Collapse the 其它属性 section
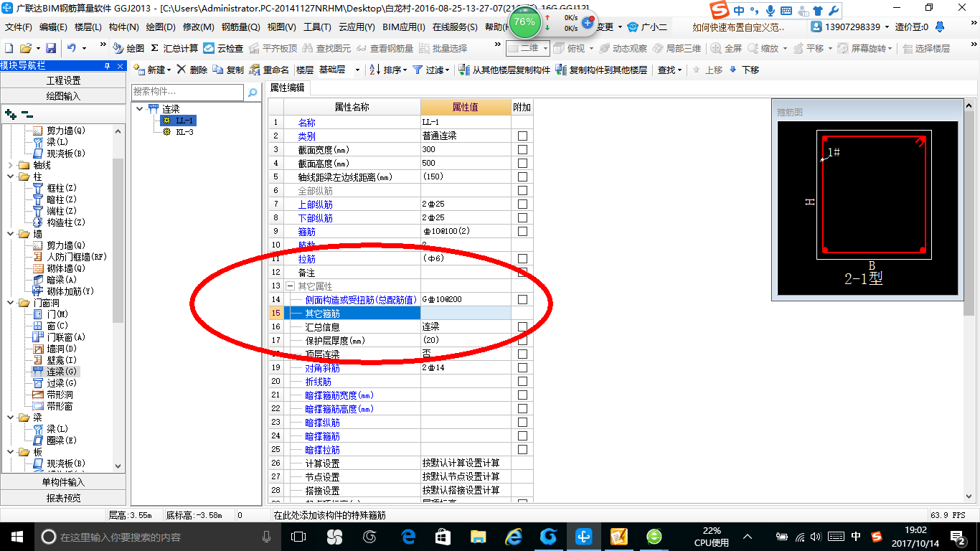This screenshot has height=551, width=980. click(290, 286)
